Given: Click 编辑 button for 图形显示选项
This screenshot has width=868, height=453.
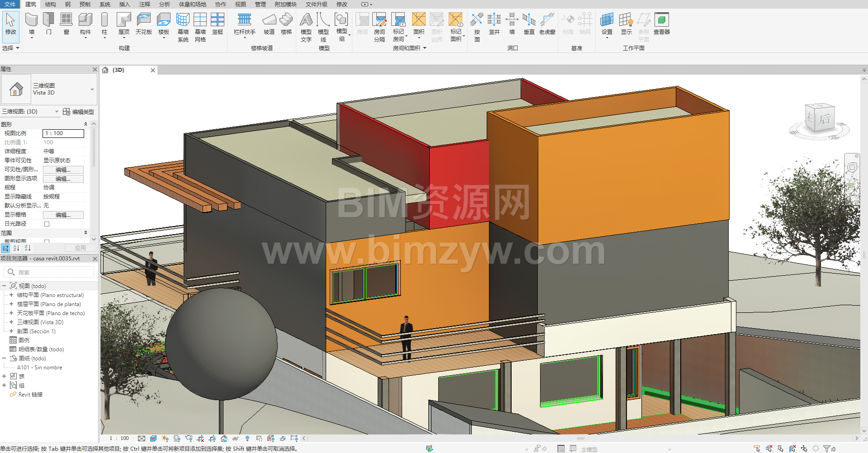Looking at the screenshot, I should tap(63, 179).
